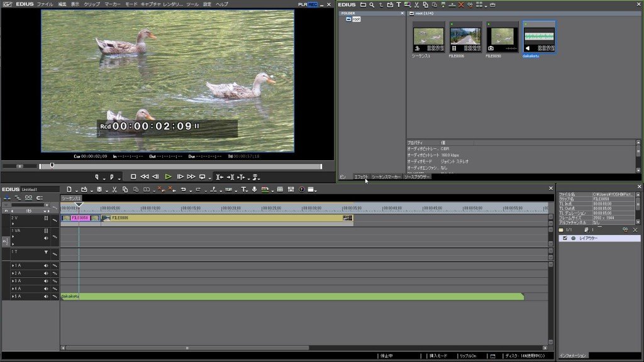Click the player position slider handle
The height and width of the screenshot is (362, 644).
pos(52,165)
